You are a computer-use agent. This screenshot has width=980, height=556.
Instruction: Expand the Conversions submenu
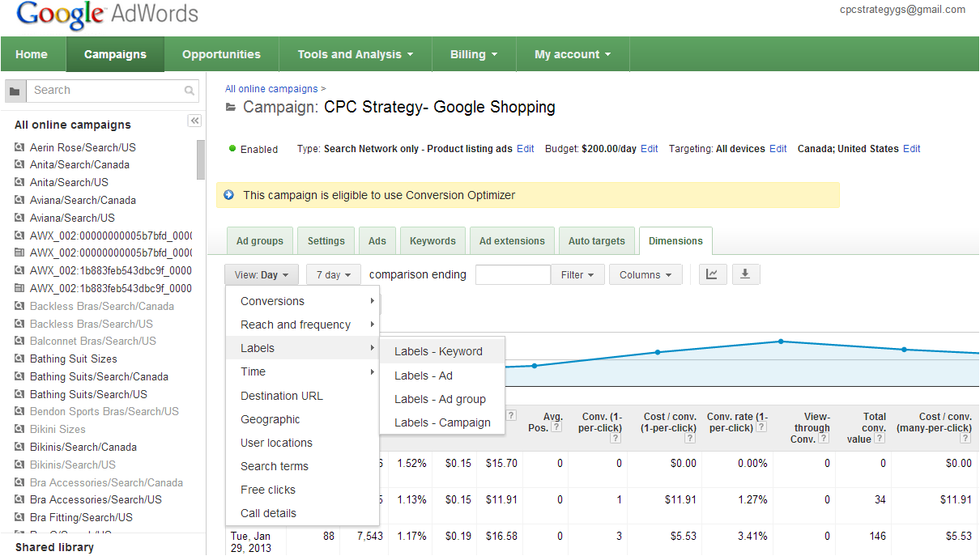coord(302,301)
